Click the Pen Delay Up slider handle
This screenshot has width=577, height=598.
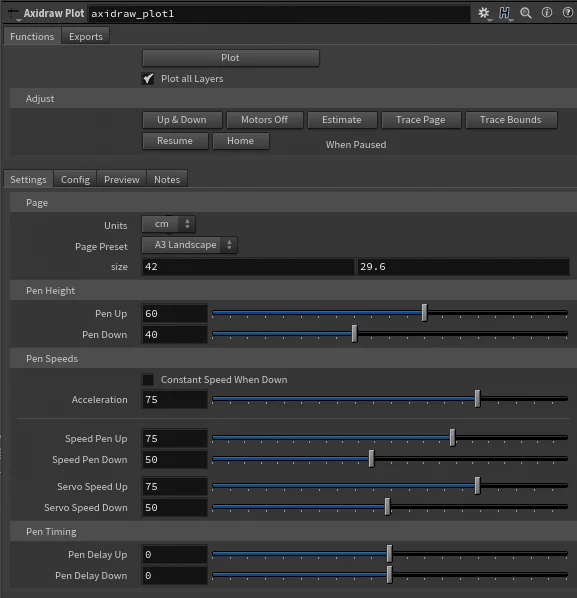pos(389,554)
